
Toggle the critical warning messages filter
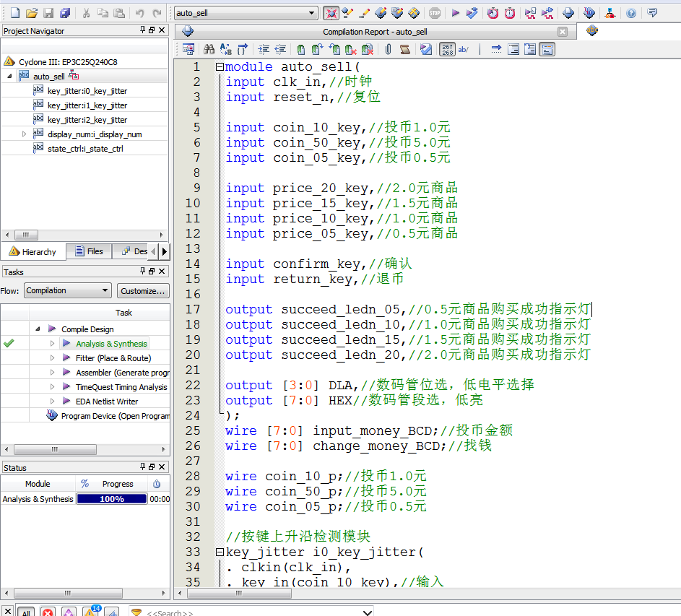point(69,611)
